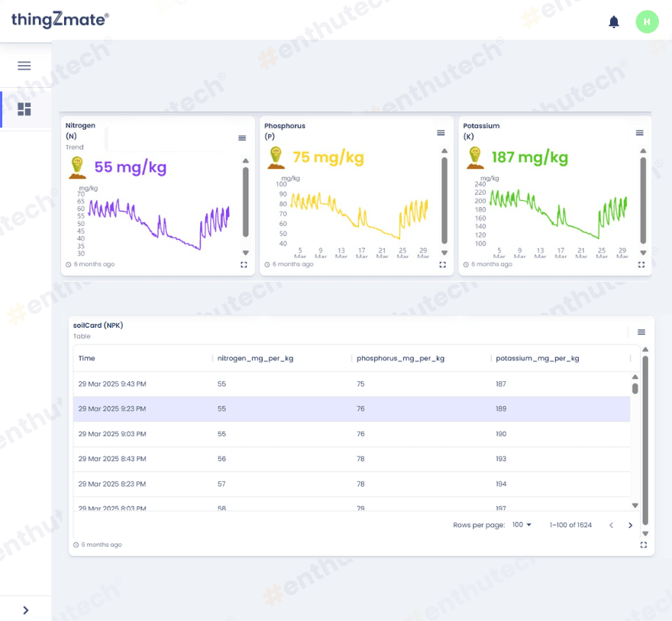Open the Phosphorus card options menu
Image resolution: width=672 pixels, height=621 pixels.
(441, 133)
